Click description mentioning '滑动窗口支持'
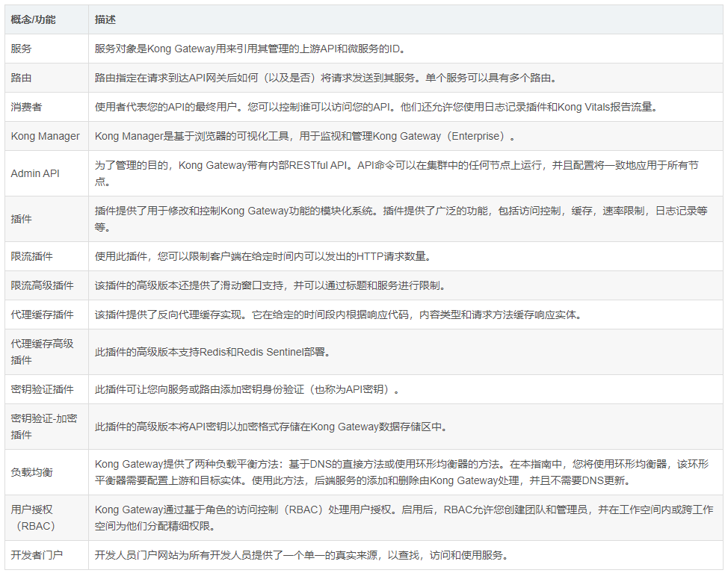 [405, 285]
